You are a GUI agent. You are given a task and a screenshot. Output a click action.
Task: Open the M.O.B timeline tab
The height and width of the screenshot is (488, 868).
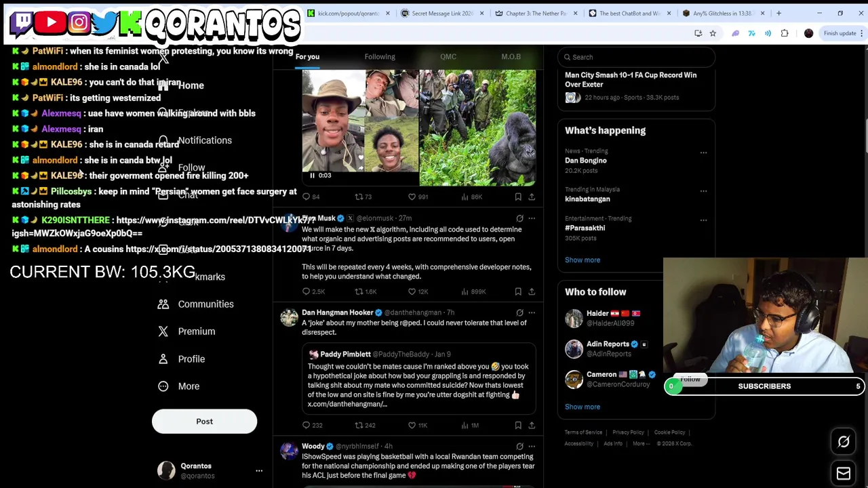pos(511,57)
